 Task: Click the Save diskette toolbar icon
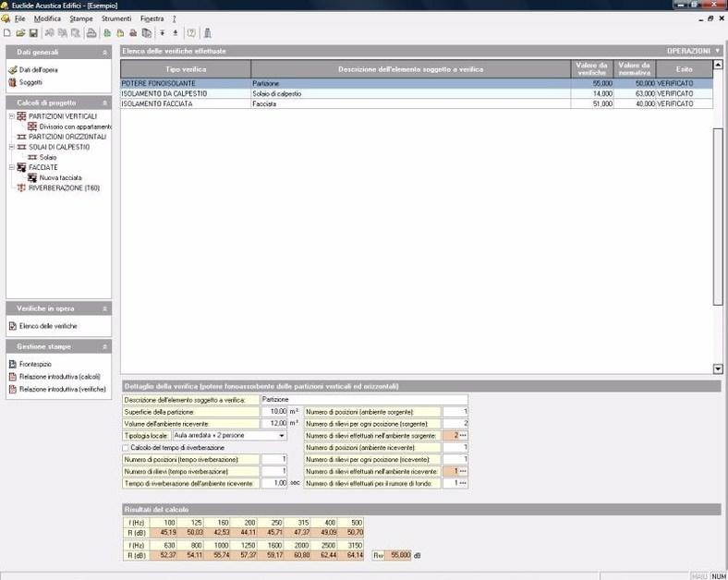(x=33, y=32)
